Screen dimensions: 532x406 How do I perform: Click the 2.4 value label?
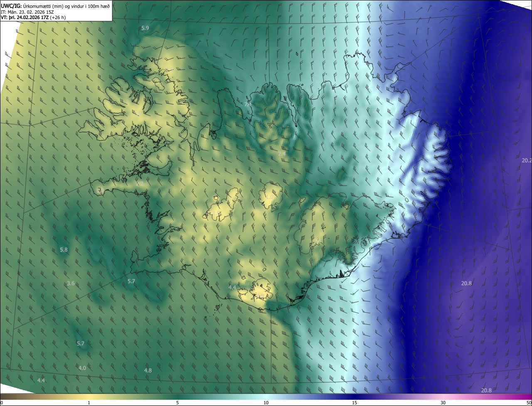[282, 154]
